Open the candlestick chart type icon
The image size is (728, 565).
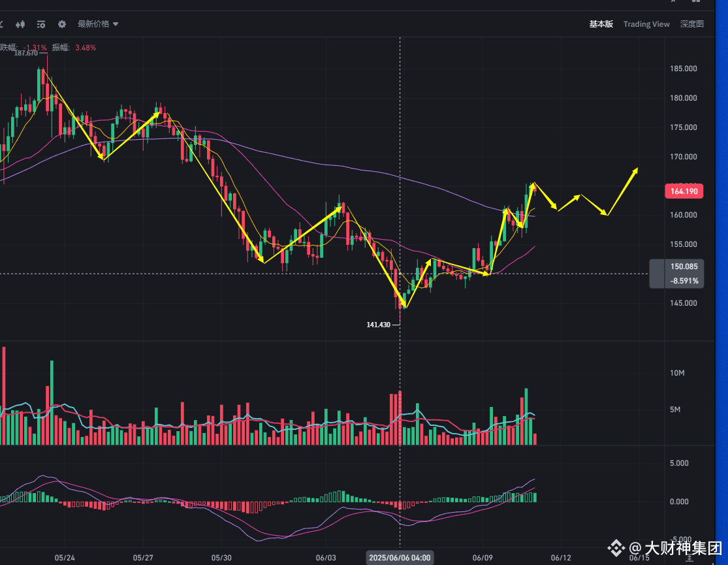pyautogui.click(x=20, y=24)
